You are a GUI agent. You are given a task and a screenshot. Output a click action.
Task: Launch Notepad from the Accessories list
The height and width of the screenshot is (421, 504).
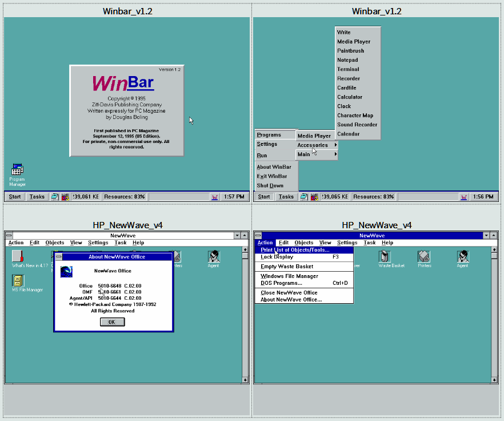(358, 60)
